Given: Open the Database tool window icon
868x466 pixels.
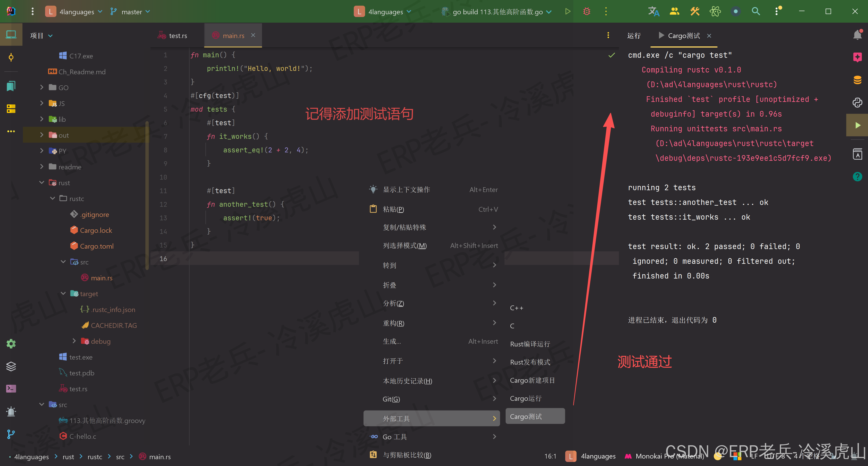Looking at the screenshot, I should (x=857, y=80).
